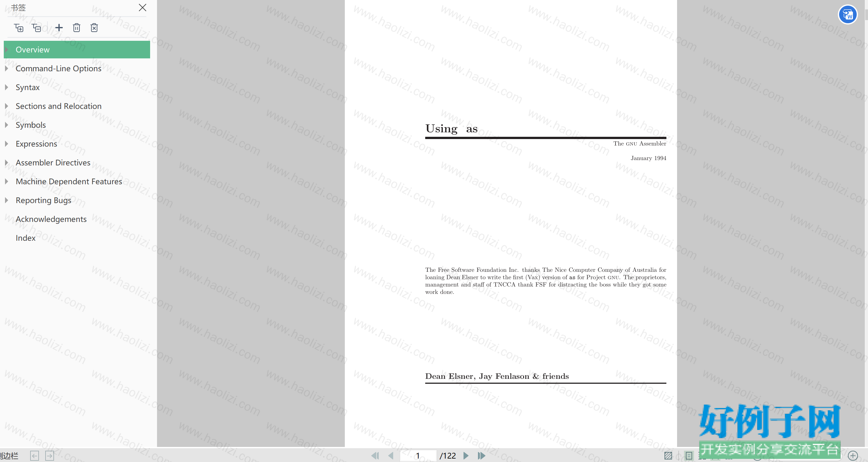
Task: Go to the previous page
Action: pyautogui.click(x=391, y=456)
